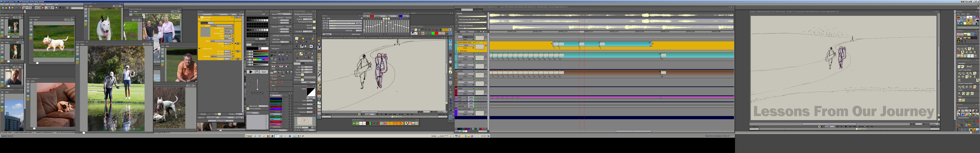980x153 pixels.
Task: Open File menu of the Backup panel
Action: (x=324, y=18)
